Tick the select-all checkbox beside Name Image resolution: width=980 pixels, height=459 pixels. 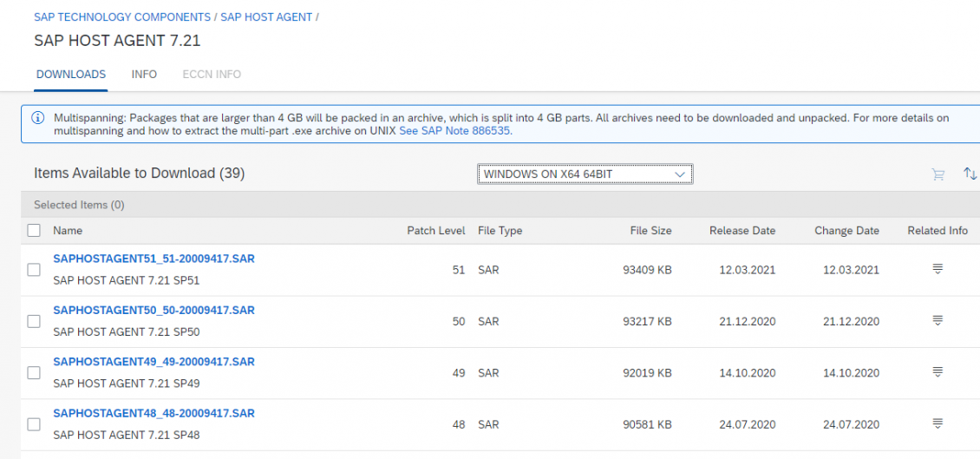click(34, 231)
